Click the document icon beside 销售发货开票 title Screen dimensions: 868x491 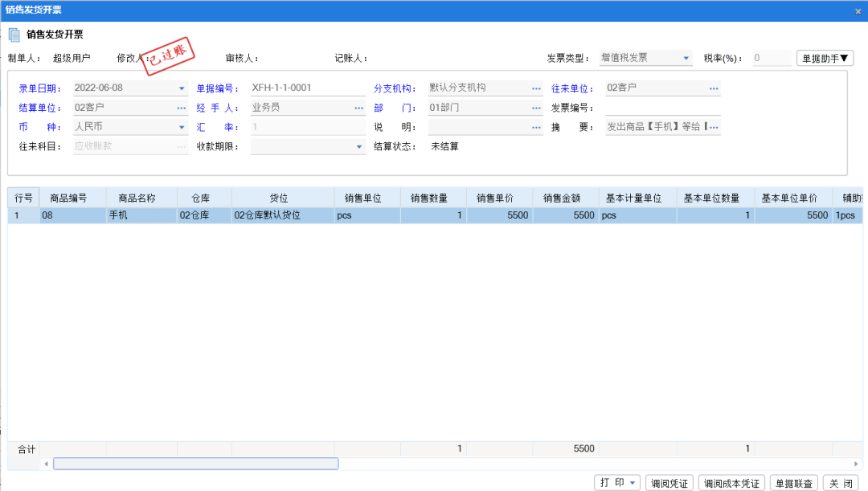(x=14, y=35)
